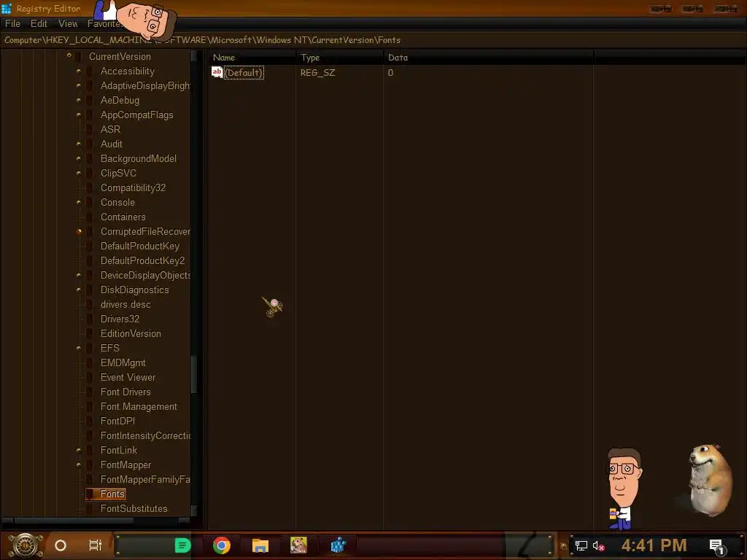Screen dimensions: 747x560
Task: Open the hamster Box app in the taskbar
Action: [x=298, y=545]
